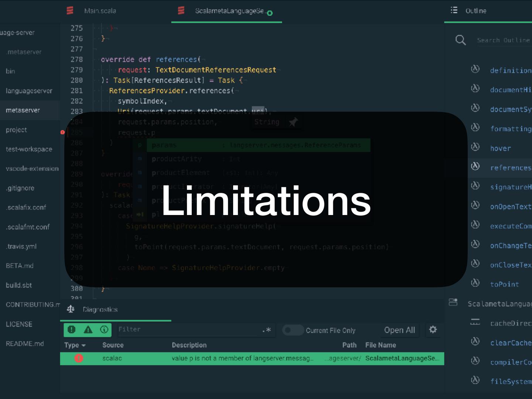The width and height of the screenshot is (532, 399).
Task: Click the breakpoint error dot in gutter
Action: [62, 132]
